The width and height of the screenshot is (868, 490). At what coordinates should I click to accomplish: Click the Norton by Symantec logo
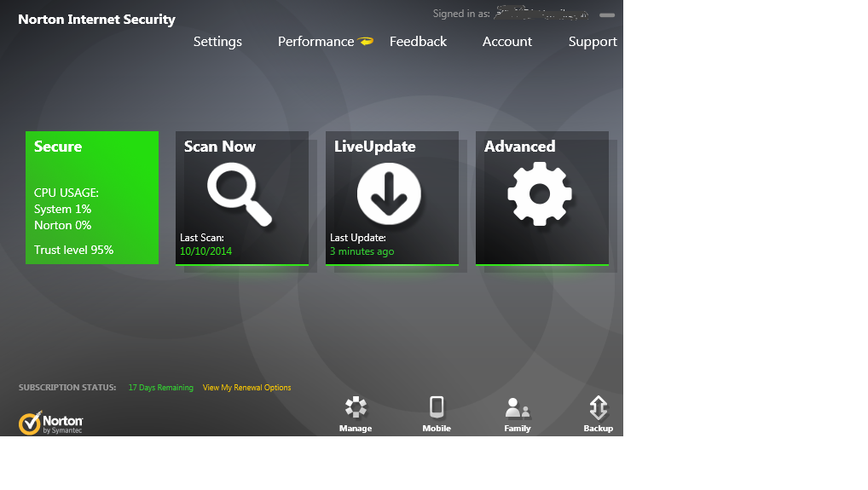pos(51,423)
